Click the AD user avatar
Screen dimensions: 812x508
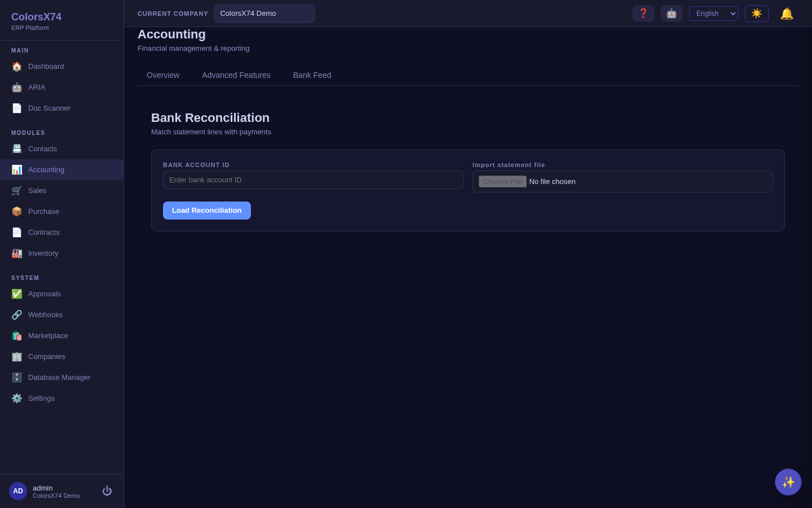pos(18,491)
